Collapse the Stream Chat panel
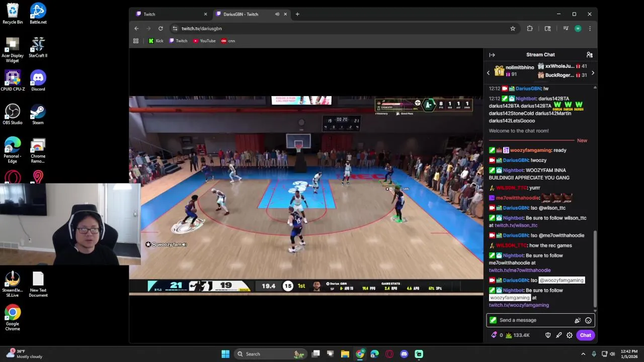Image resolution: width=644 pixels, height=362 pixels. (x=492, y=55)
